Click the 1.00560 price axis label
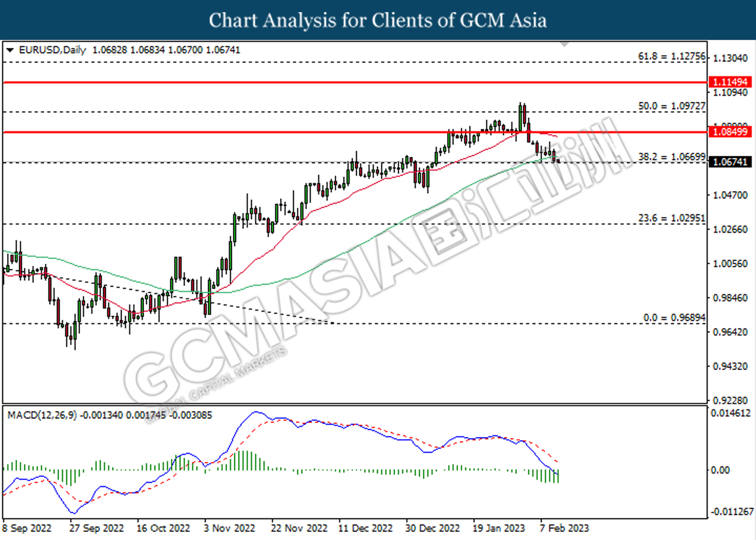 tap(730, 264)
